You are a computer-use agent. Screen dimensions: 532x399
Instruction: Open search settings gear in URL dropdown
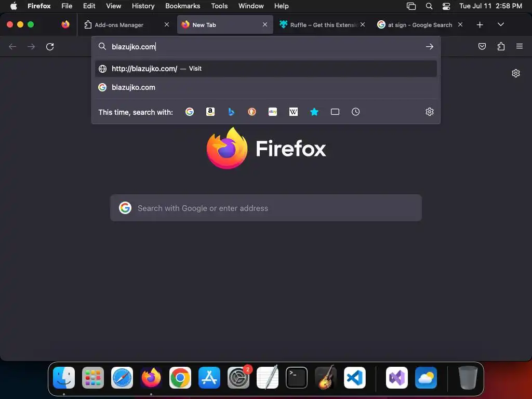pyautogui.click(x=430, y=112)
